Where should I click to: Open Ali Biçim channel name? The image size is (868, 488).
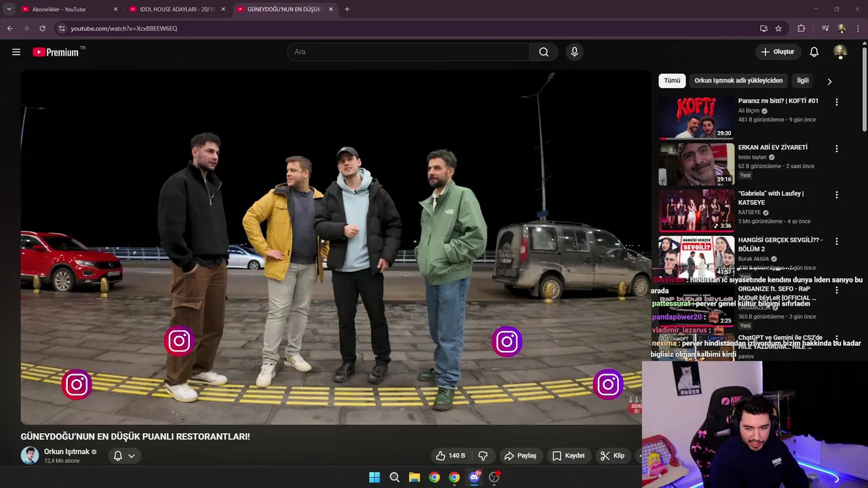[749, 110]
